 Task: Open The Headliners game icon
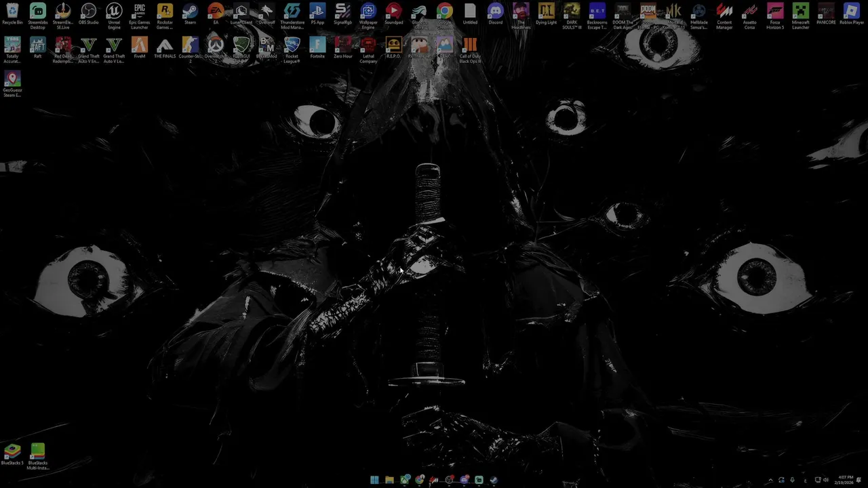click(x=521, y=16)
